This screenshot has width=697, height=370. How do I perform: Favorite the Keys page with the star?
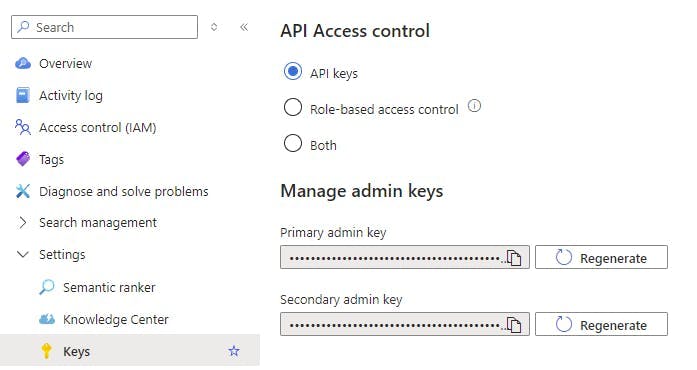(234, 351)
